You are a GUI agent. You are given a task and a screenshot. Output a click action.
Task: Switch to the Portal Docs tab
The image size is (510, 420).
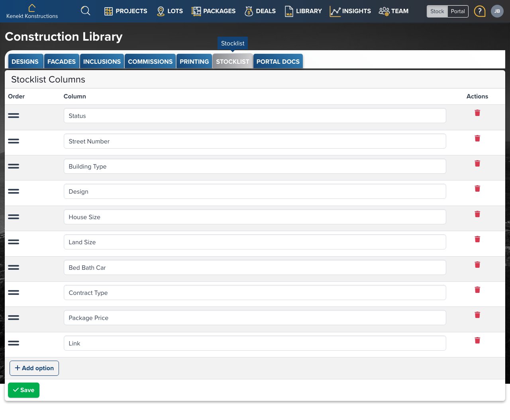click(278, 61)
